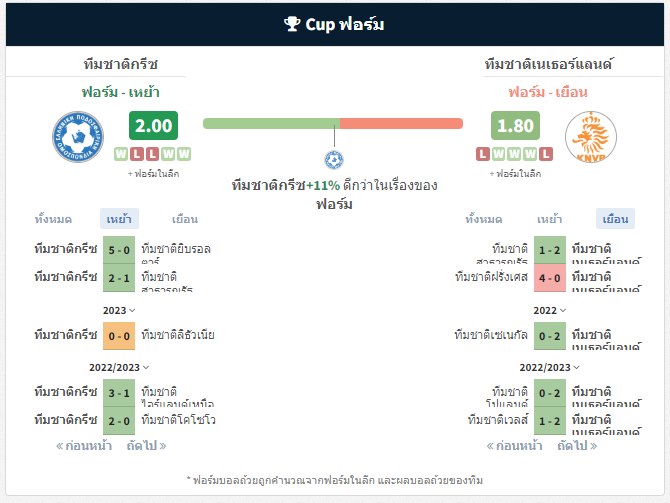The width and height of the screenshot is (670, 503).
Task: Select Netherlands' ทั้งหมด filter tab
Action: [x=484, y=219]
